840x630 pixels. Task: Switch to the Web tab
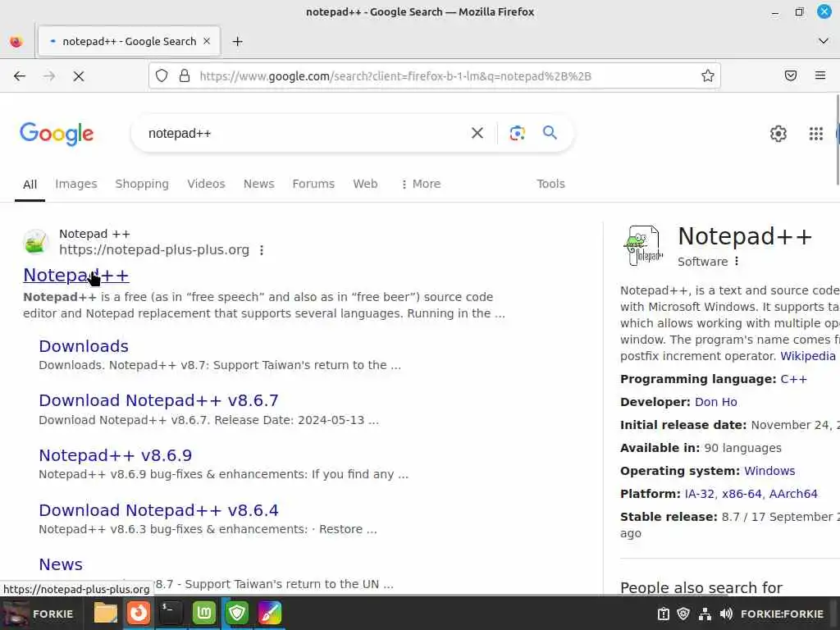365,184
